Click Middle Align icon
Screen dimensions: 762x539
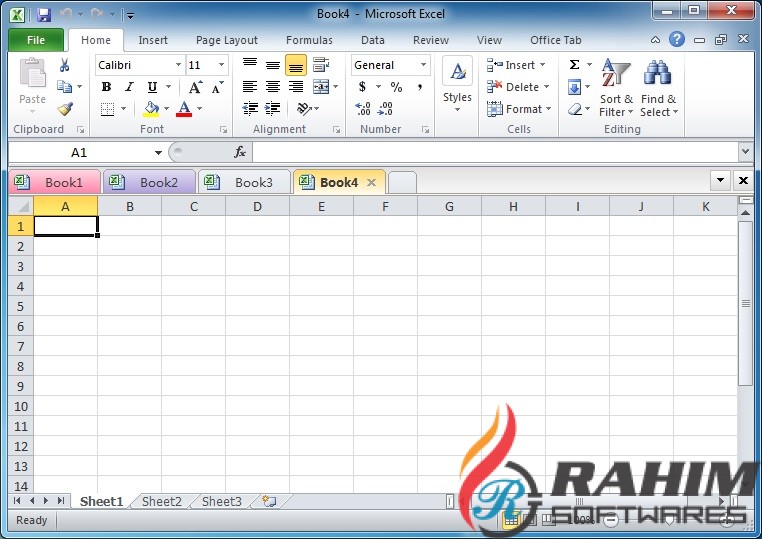[x=273, y=65]
